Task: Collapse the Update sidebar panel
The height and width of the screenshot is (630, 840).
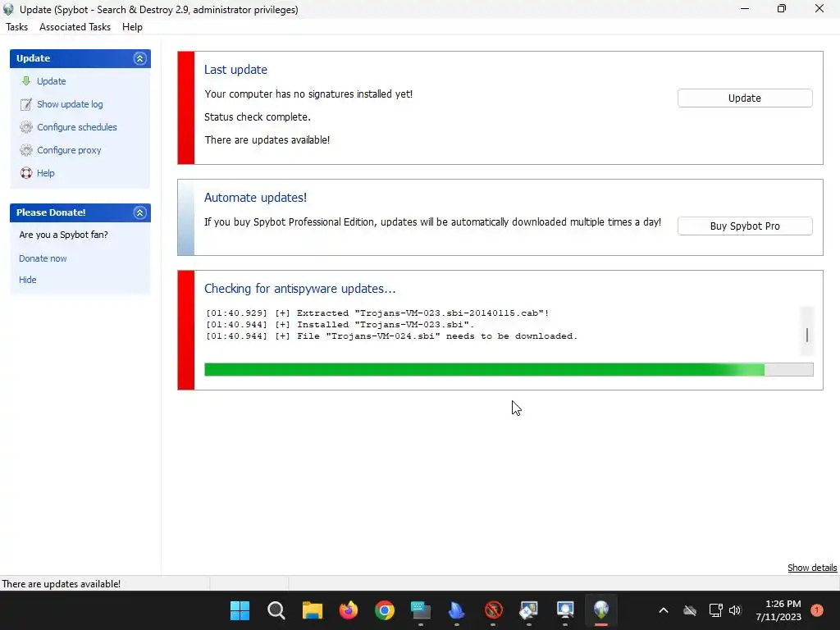Action: pos(139,58)
